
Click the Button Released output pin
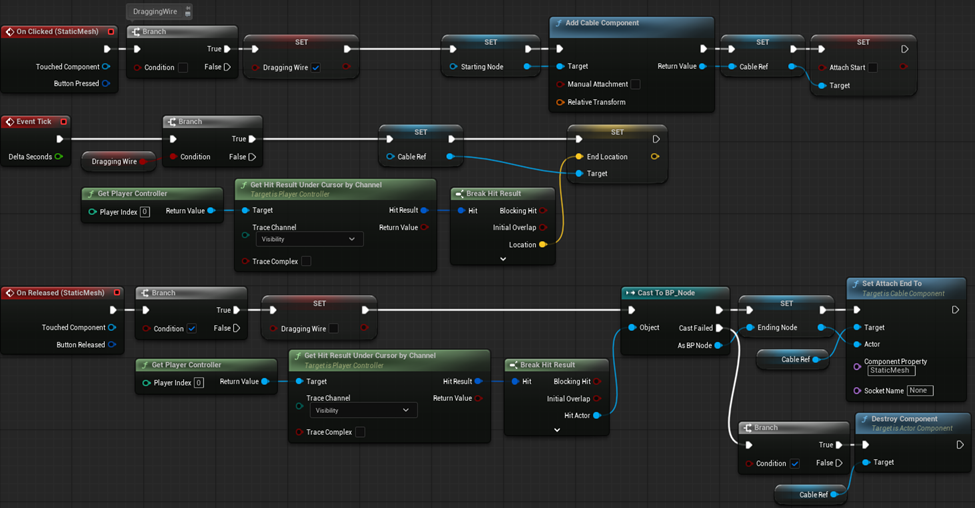click(112, 344)
